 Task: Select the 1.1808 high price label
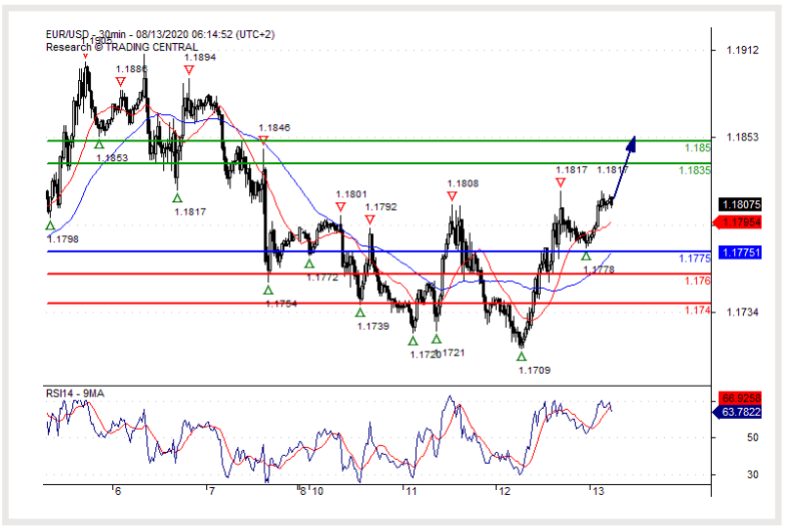(463, 184)
